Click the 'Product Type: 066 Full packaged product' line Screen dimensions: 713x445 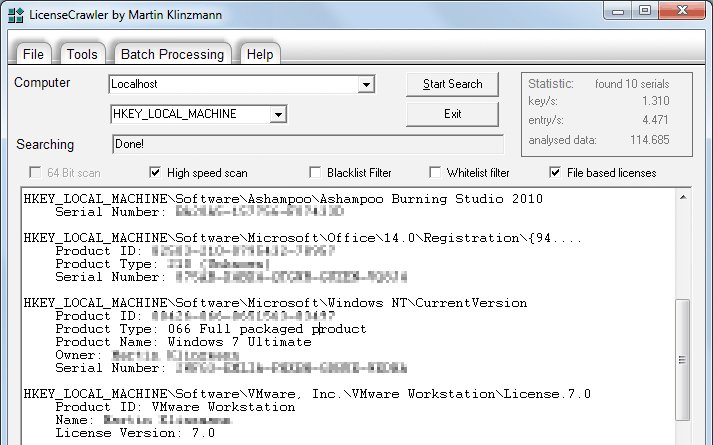[x=211, y=329]
